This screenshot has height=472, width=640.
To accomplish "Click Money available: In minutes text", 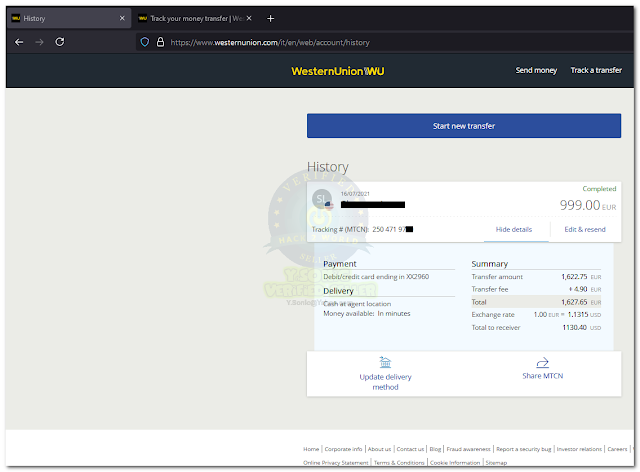I will tap(367, 314).
